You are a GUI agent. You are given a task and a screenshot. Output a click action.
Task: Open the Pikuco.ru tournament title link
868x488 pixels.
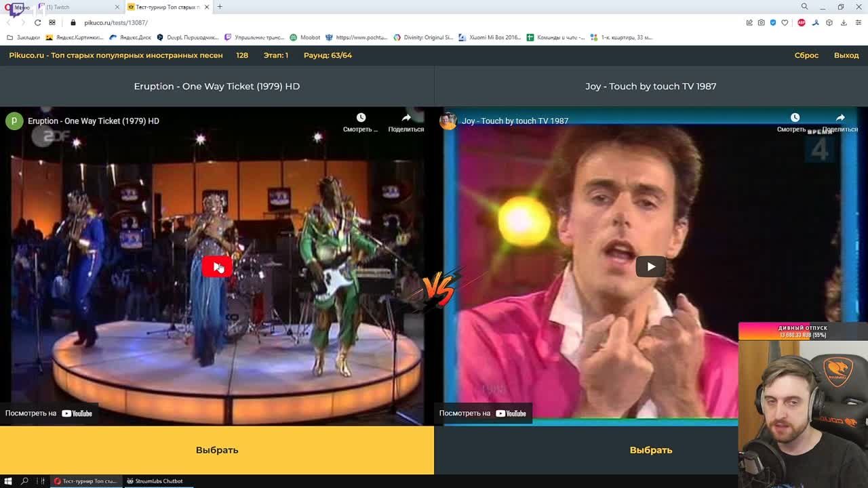tap(116, 56)
